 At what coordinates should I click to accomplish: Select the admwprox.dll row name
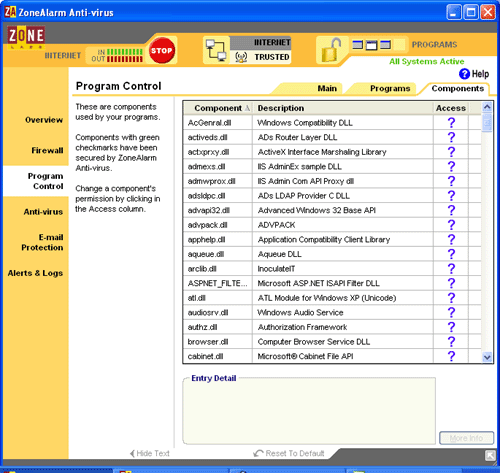[211, 181]
